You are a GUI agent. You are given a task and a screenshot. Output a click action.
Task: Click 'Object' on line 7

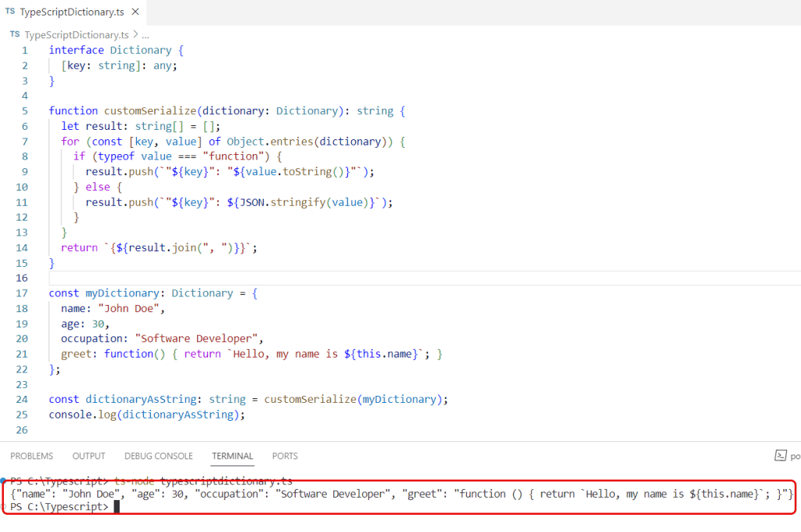point(245,142)
